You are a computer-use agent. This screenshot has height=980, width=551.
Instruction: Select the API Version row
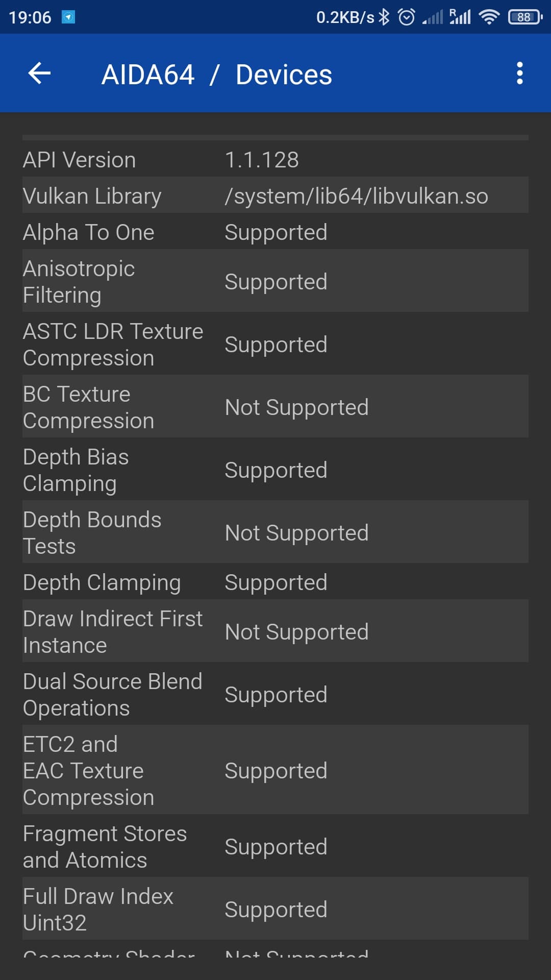click(275, 160)
